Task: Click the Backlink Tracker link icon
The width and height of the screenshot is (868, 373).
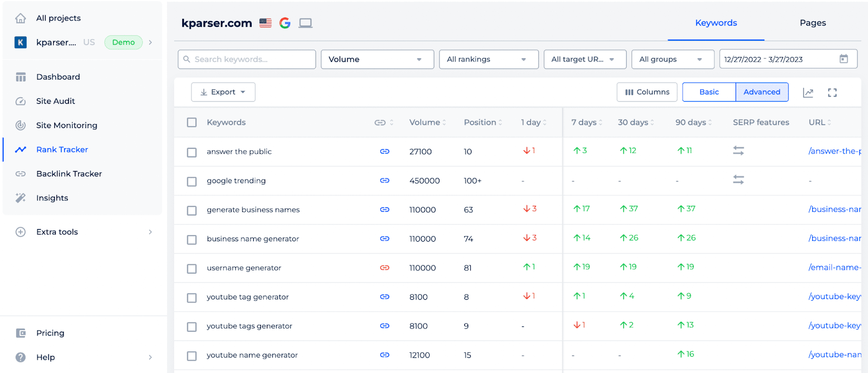Action: [21, 174]
